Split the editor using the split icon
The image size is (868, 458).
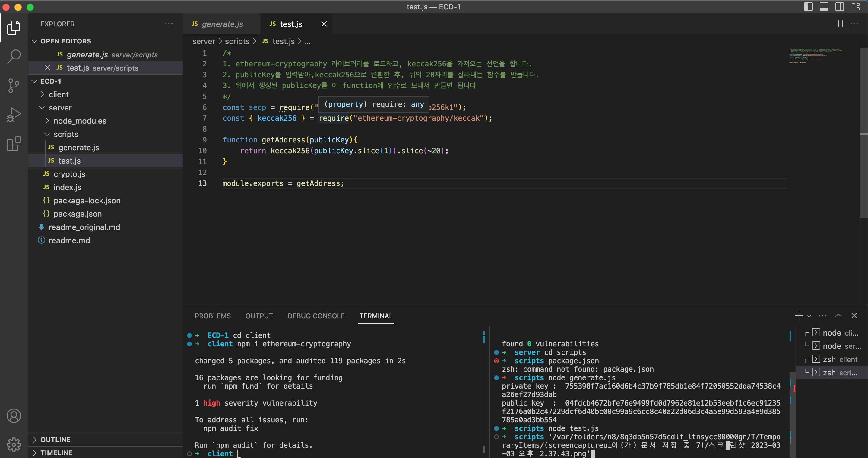[x=838, y=24]
